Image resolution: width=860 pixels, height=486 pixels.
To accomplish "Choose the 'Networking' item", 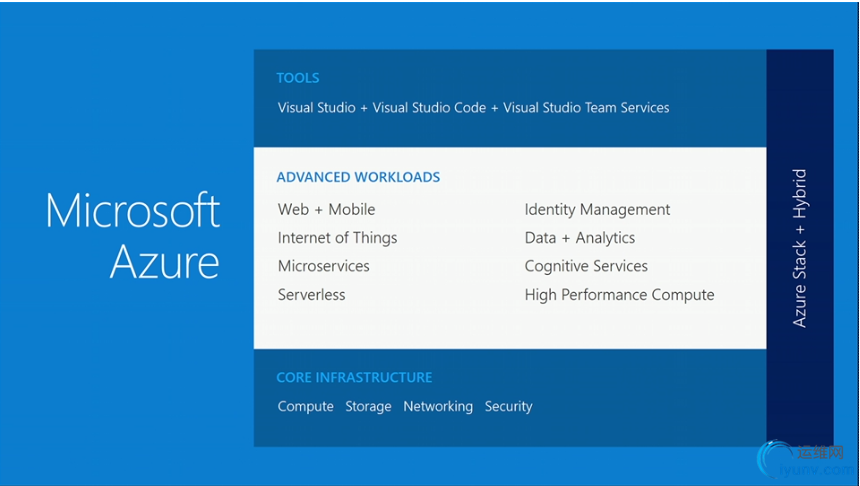I will pyautogui.click(x=438, y=406).
